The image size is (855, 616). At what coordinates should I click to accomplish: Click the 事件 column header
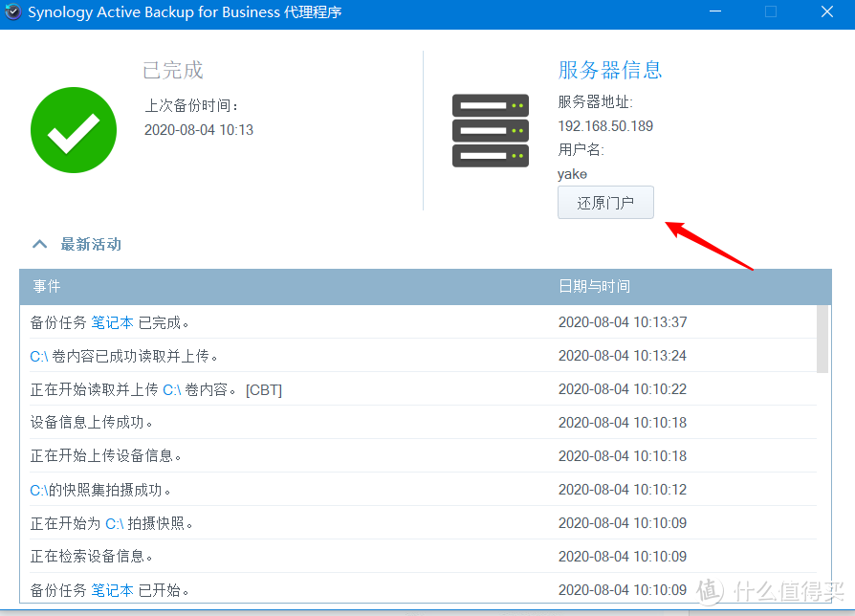click(47, 286)
